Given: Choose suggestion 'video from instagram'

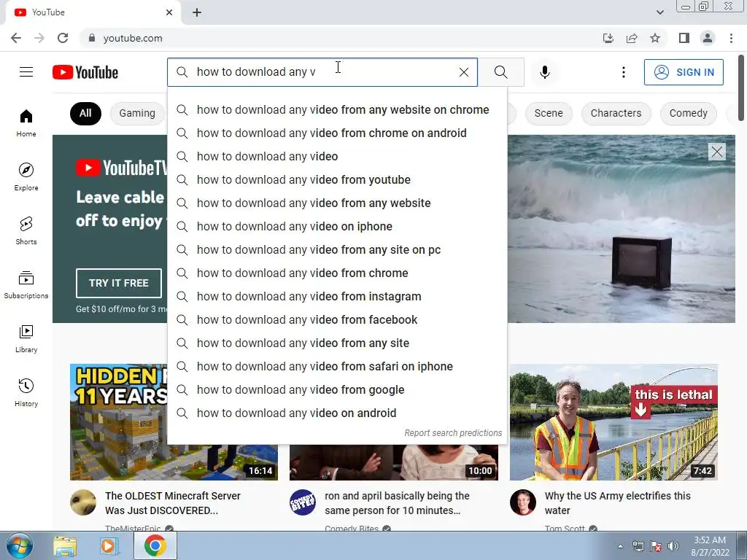Looking at the screenshot, I should click(x=337, y=296).
